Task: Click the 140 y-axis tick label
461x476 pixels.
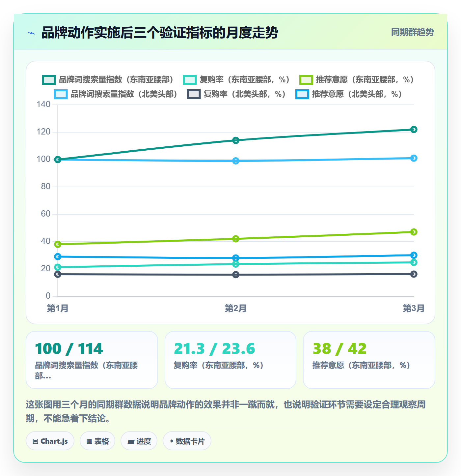Action: [43, 104]
